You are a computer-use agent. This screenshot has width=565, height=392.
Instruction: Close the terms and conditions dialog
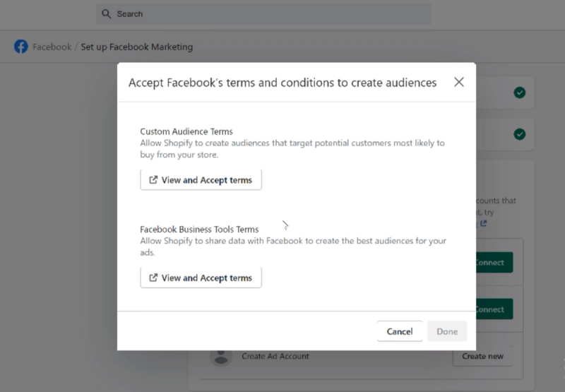click(458, 82)
